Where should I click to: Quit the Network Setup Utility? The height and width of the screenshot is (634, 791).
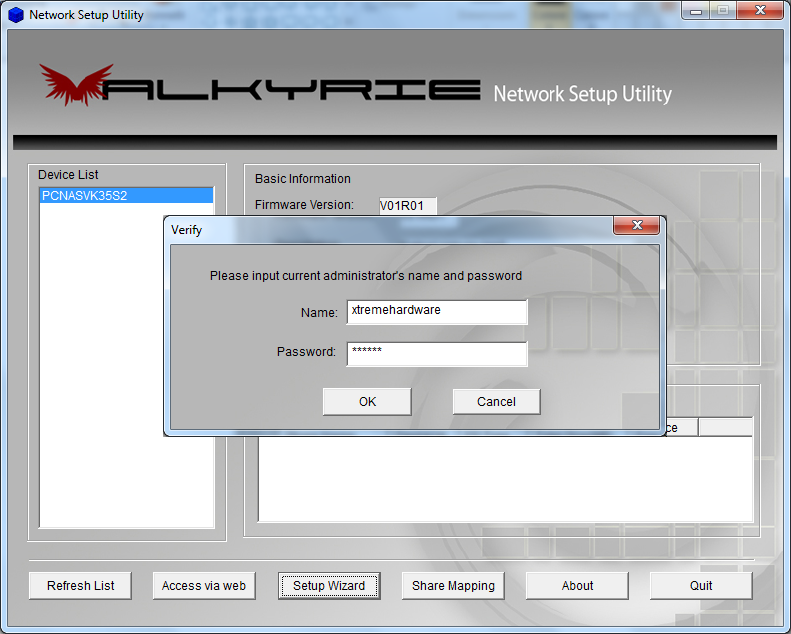point(701,586)
